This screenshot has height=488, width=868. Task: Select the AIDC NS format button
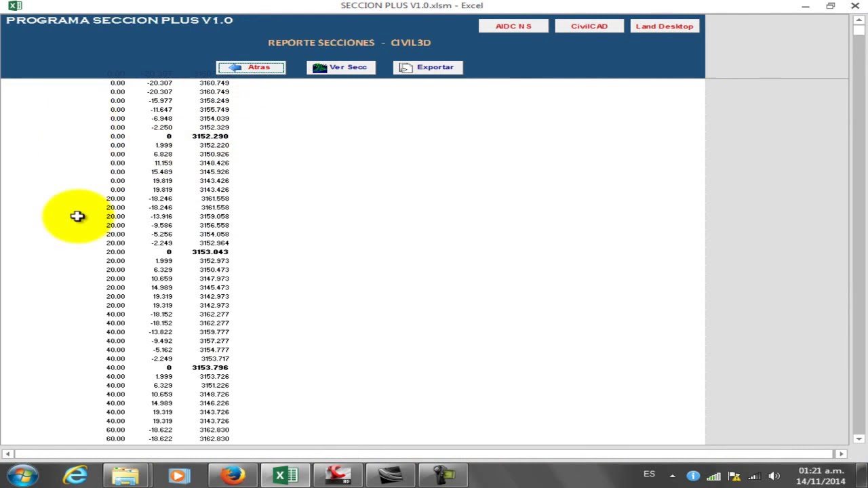point(513,26)
